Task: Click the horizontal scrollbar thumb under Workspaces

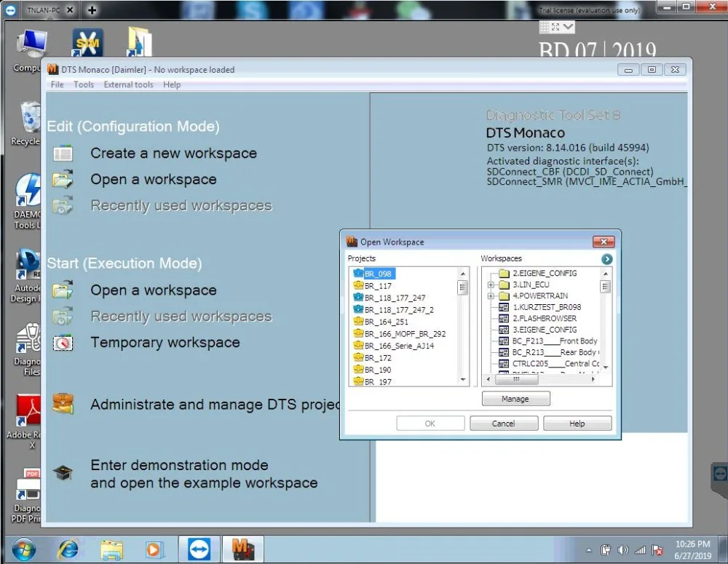Action: click(516, 379)
